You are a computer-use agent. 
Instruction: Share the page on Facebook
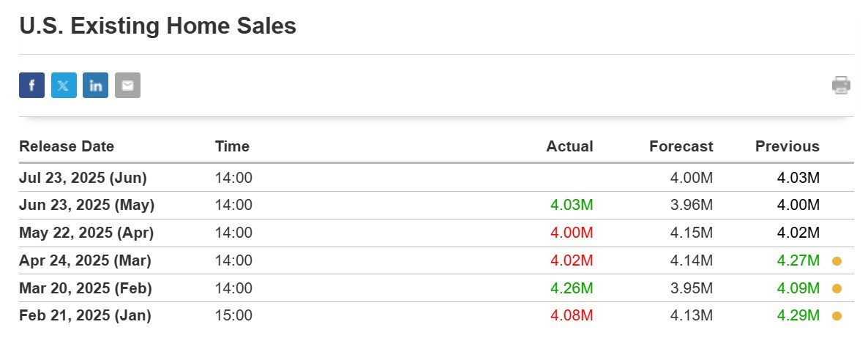[31, 85]
